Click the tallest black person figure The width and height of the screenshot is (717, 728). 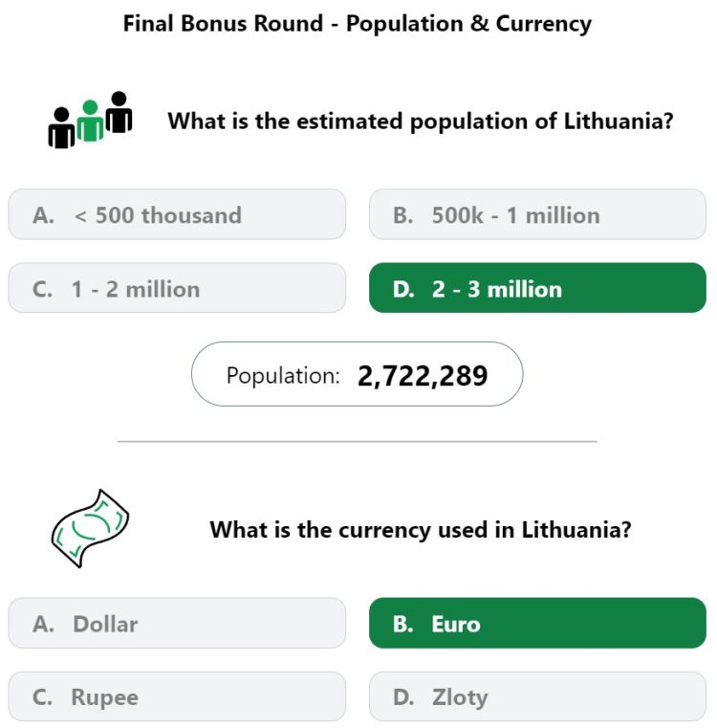(119, 112)
